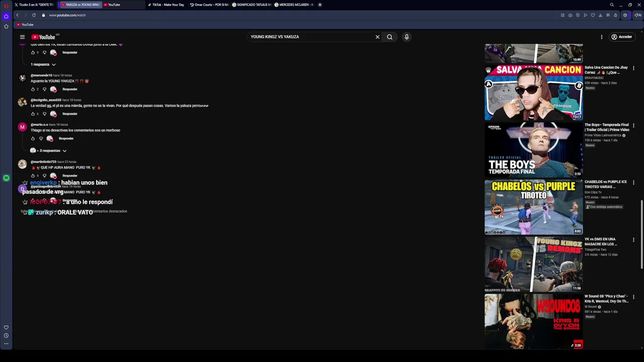Open CHABELOS vs PURPLE ICE video thumbnail

pos(533,207)
